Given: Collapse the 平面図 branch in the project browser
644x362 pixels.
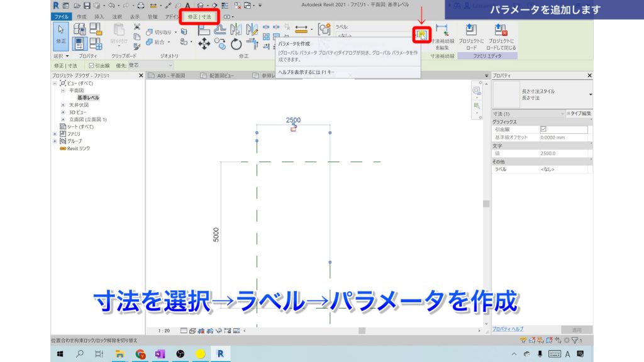Looking at the screenshot, I should (63, 90).
